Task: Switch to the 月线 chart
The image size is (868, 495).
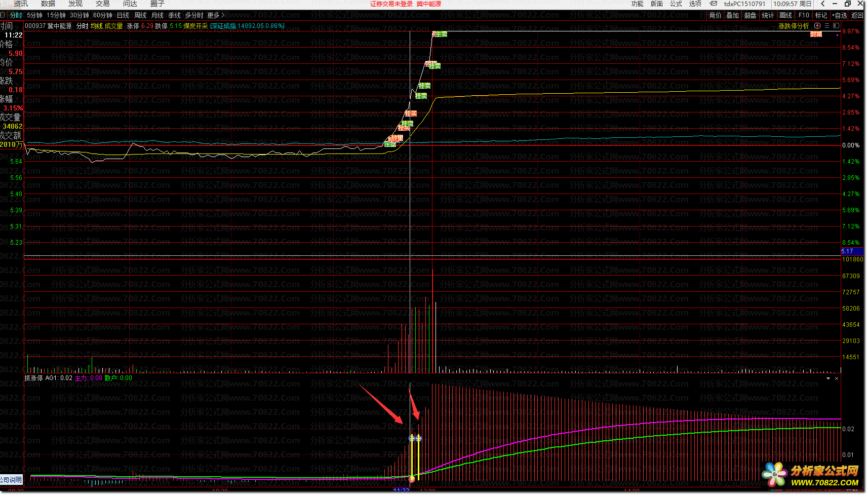Action: click(157, 15)
